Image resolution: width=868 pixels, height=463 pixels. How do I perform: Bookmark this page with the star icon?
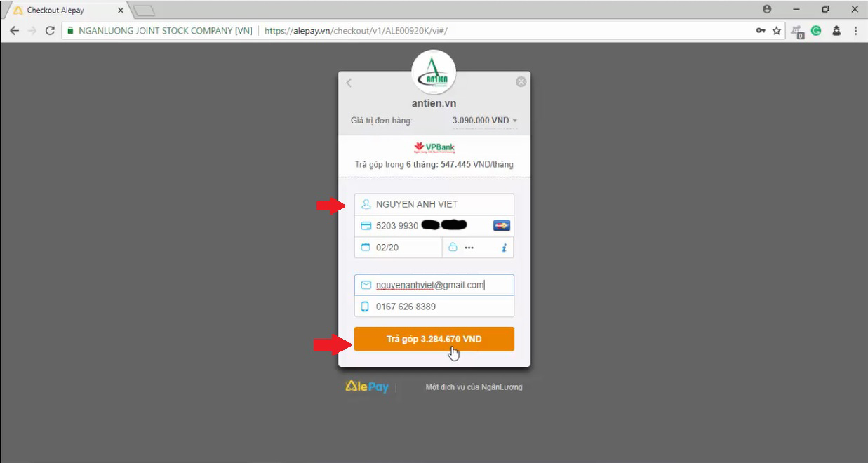[x=777, y=31]
